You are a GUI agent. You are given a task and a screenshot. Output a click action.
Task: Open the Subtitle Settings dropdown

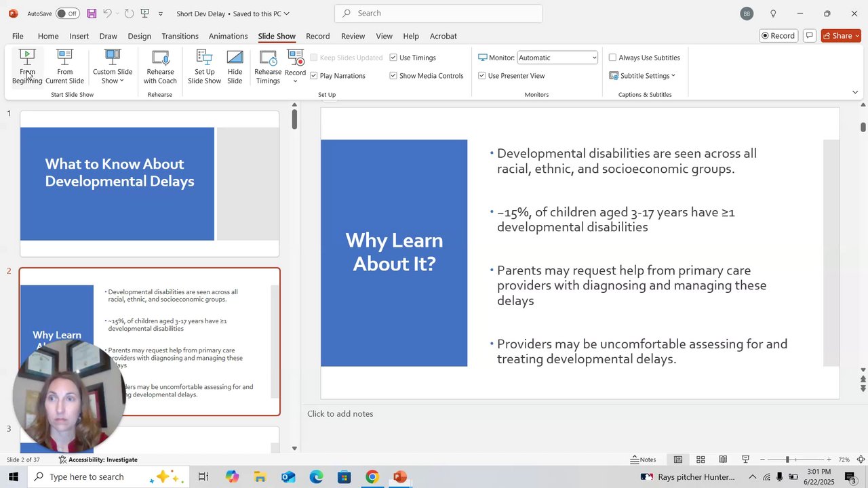[x=642, y=76]
